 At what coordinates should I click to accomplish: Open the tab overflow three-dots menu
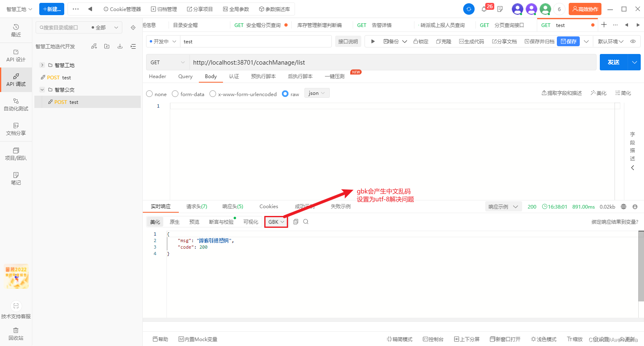point(615,25)
